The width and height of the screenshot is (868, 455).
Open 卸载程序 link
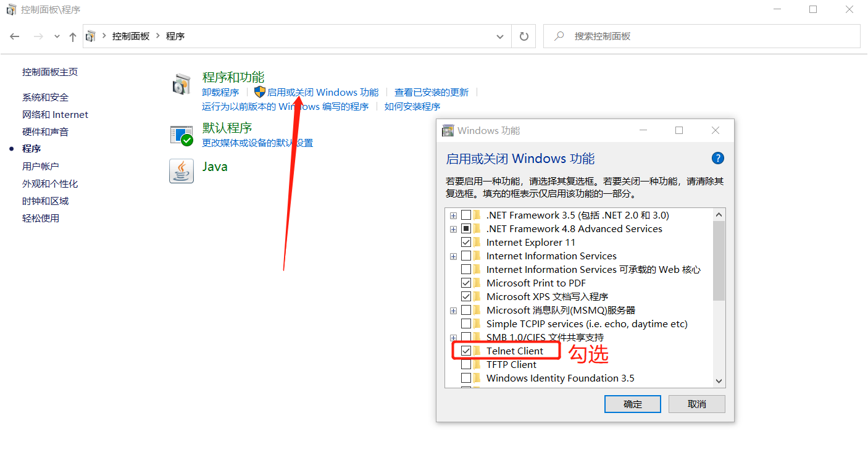coord(221,91)
